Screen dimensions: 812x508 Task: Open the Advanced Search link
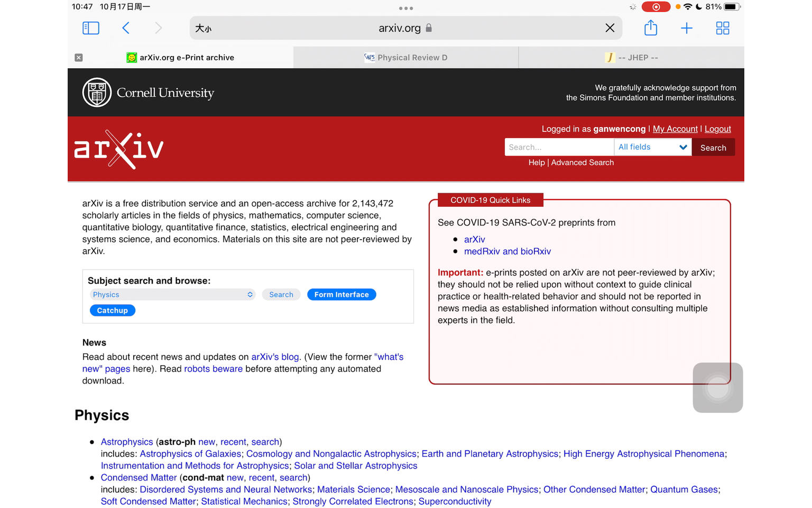click(x=583, y=162)
